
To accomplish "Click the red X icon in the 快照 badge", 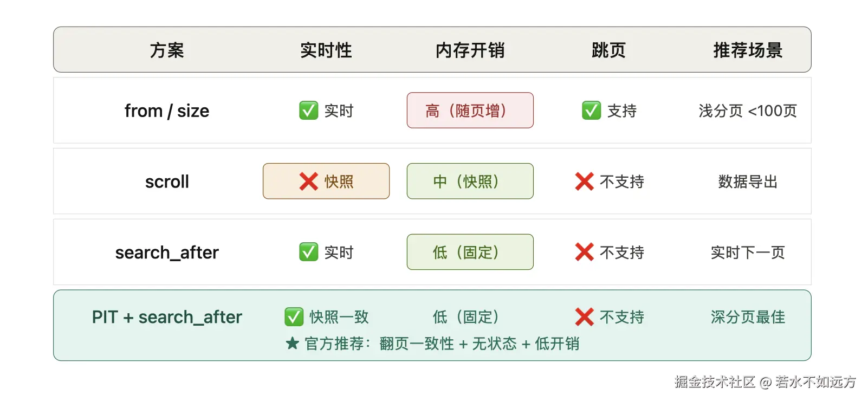I will click(309, 182).
